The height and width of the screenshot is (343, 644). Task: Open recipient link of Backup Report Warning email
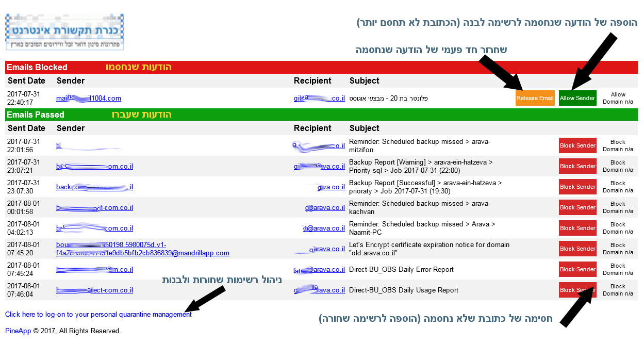[x=319, y=166]
